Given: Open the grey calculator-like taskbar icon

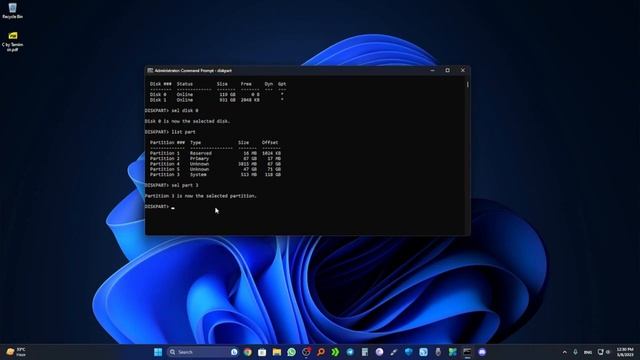Looking at the screenshot, I should point(365,352).
